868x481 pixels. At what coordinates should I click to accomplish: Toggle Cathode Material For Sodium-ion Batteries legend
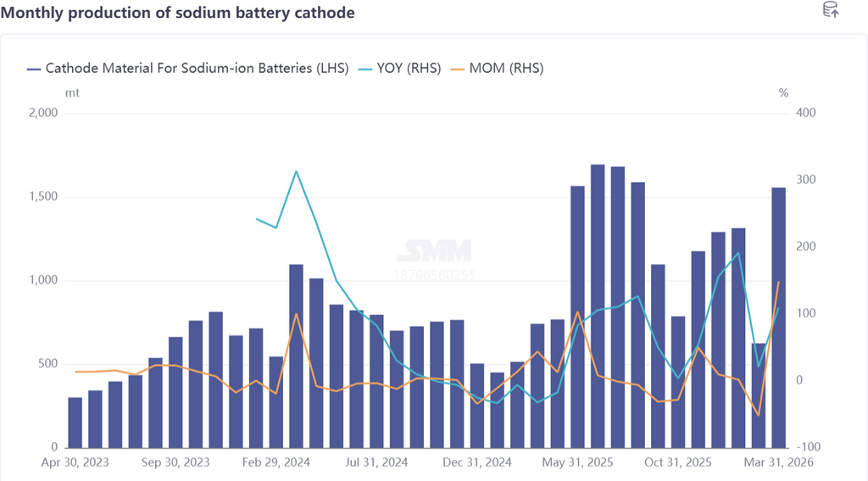187,69
